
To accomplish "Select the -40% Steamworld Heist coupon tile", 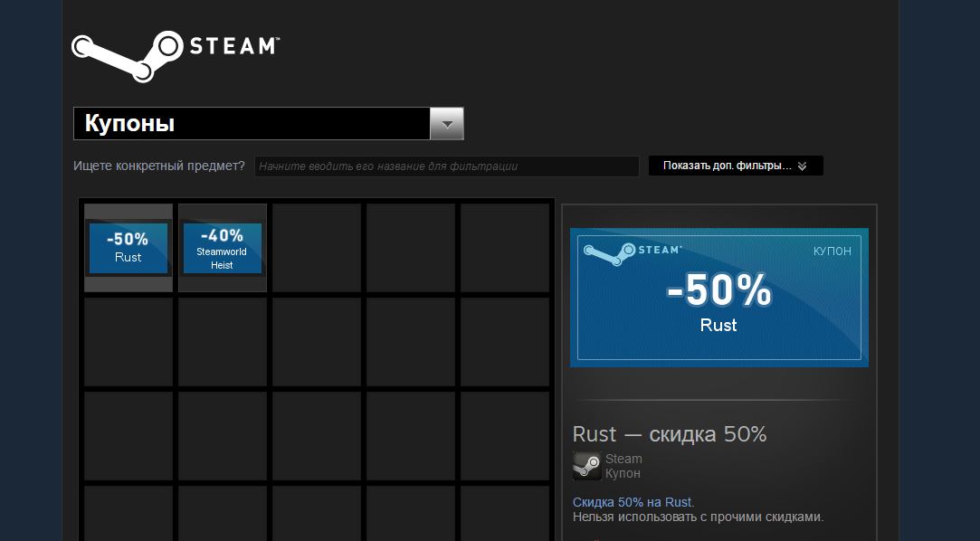I will click(x=223, y=248).
